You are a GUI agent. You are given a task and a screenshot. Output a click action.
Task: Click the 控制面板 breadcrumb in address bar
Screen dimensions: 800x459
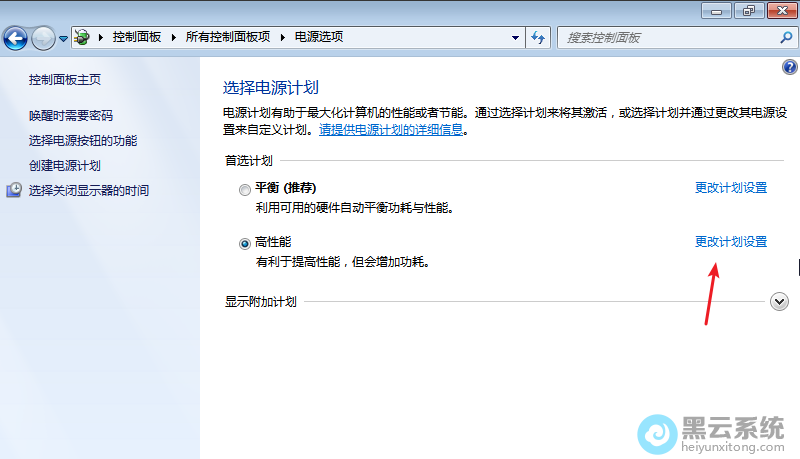coord(135,37)
